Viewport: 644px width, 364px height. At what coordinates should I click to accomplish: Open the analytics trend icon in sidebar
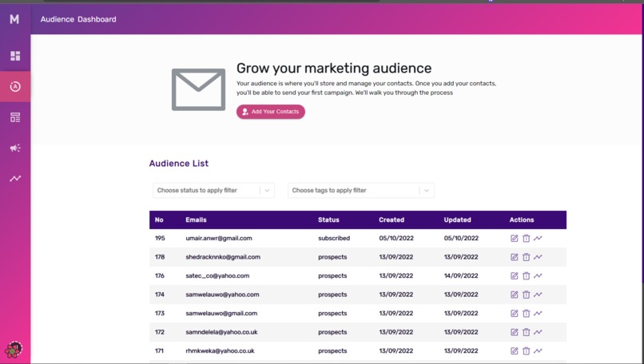click(x=15, y=179)
